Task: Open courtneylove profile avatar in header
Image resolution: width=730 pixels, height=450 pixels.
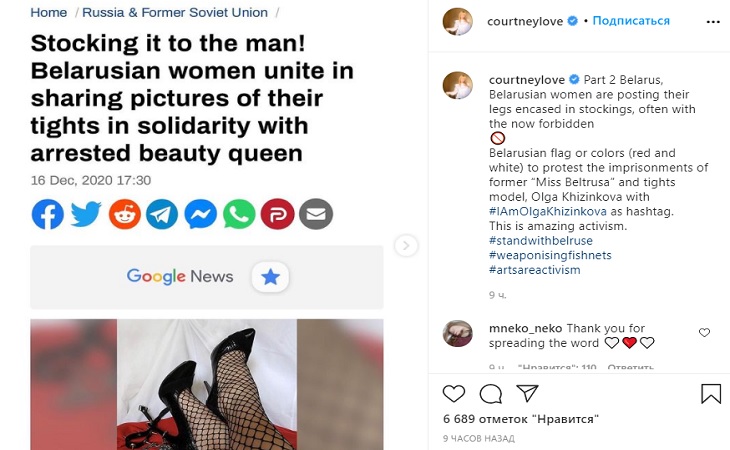Action: (x=459, y=20)
